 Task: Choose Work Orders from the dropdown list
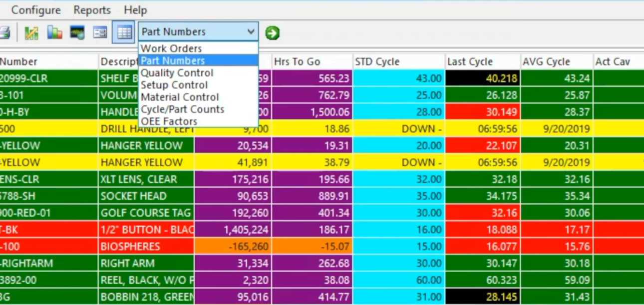171,48
